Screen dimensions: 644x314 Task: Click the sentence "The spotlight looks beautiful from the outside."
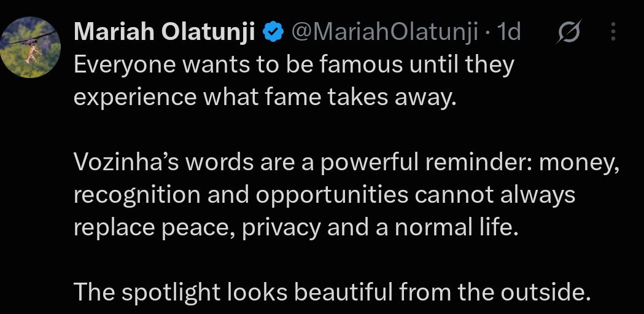coord(332,292)
